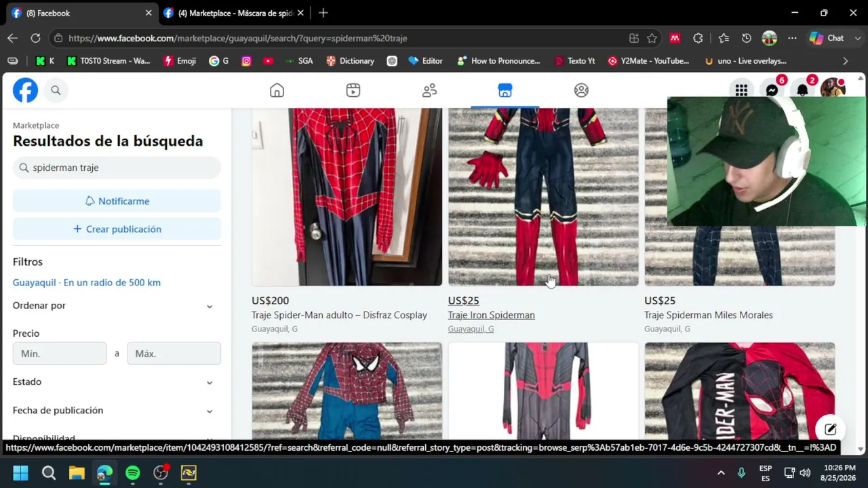Open Messenger chats

(x=772, y=90)
